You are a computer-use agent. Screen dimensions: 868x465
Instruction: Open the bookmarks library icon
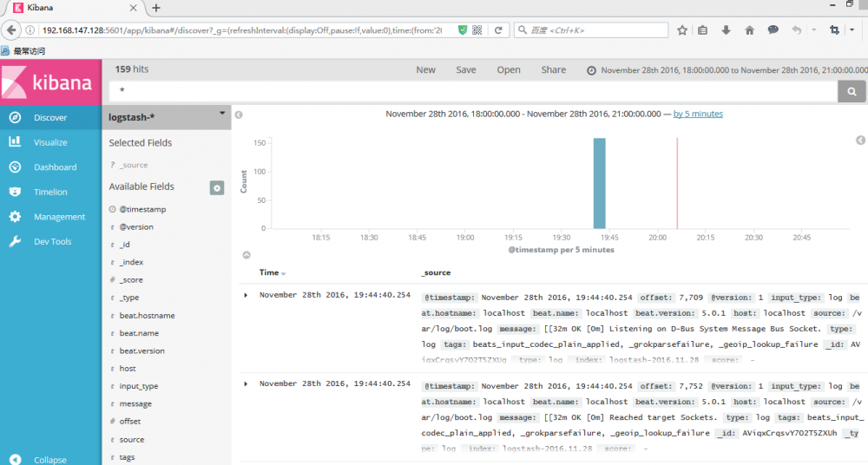pos(702,30)
